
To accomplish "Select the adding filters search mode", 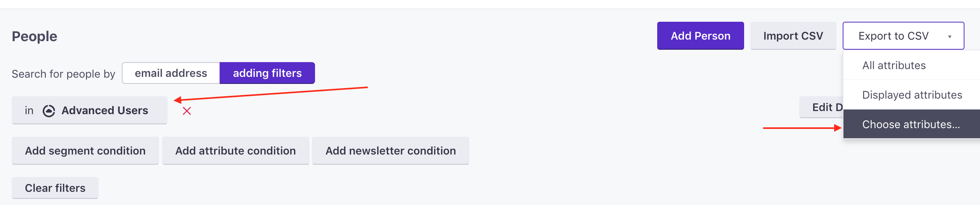I will [267, 73].
